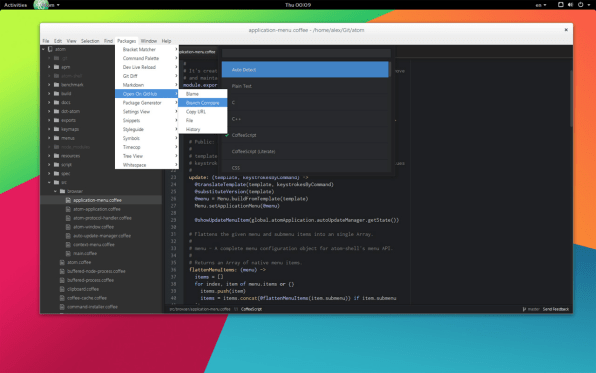
Task: Click the git branch master status icon
Action: pyautogui.click(x=524, y=309)
